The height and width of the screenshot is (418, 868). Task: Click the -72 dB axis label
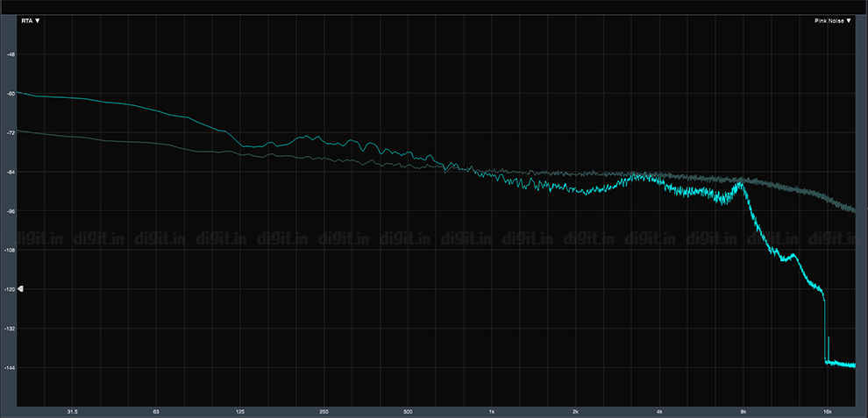11,133
